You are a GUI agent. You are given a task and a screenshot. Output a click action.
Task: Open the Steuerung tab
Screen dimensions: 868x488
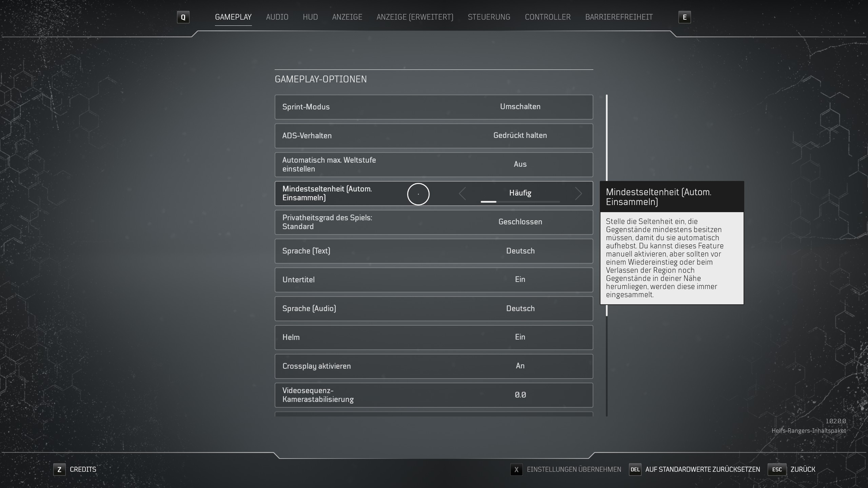point(489,17)
